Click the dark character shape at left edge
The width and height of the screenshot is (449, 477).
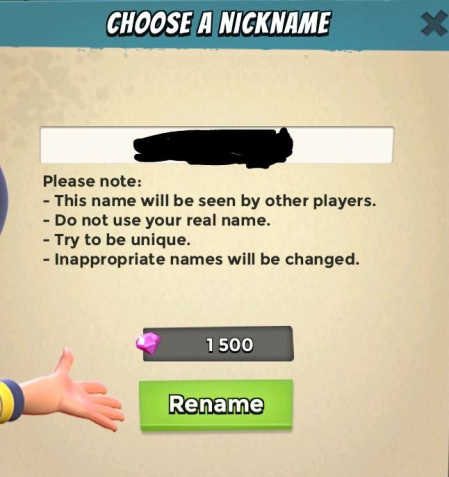3,200
